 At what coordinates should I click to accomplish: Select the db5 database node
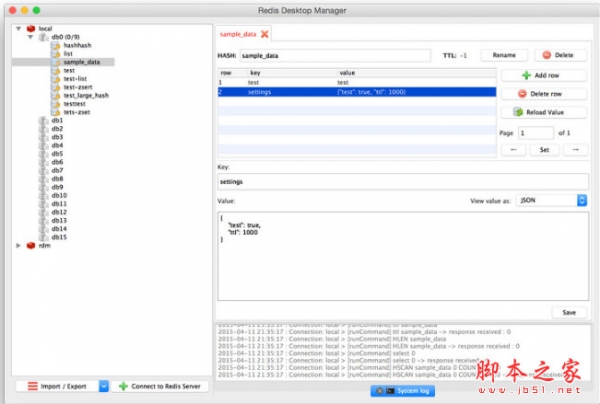pos(57,154)
